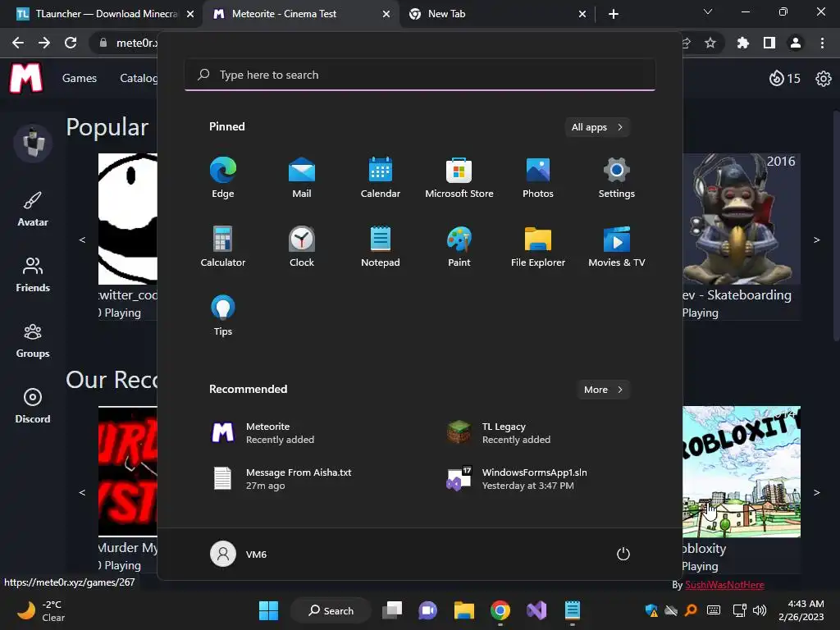This screenshot has width=840, height=630.
Task: Go forward in browser
Action: point(44,43)
